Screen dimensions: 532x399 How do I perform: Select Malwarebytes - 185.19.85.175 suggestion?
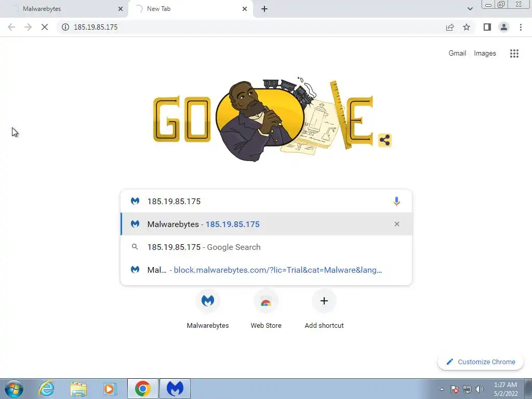coord(267,224)
